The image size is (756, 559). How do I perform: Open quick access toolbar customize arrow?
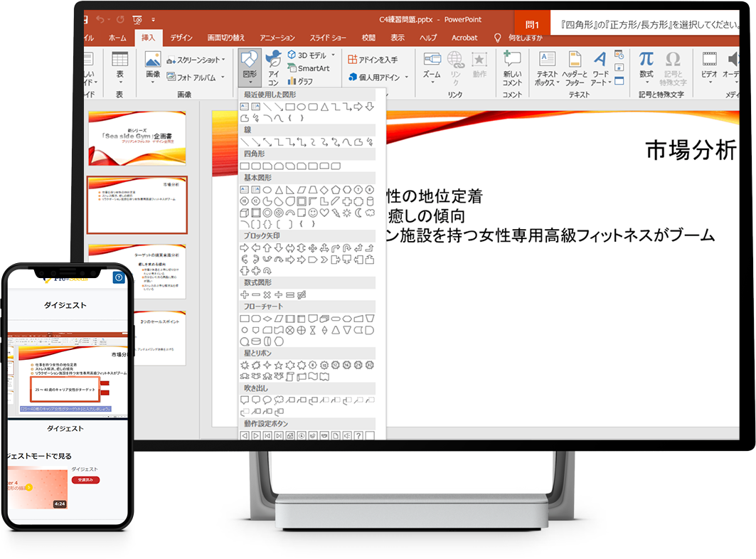coord(154,20)
